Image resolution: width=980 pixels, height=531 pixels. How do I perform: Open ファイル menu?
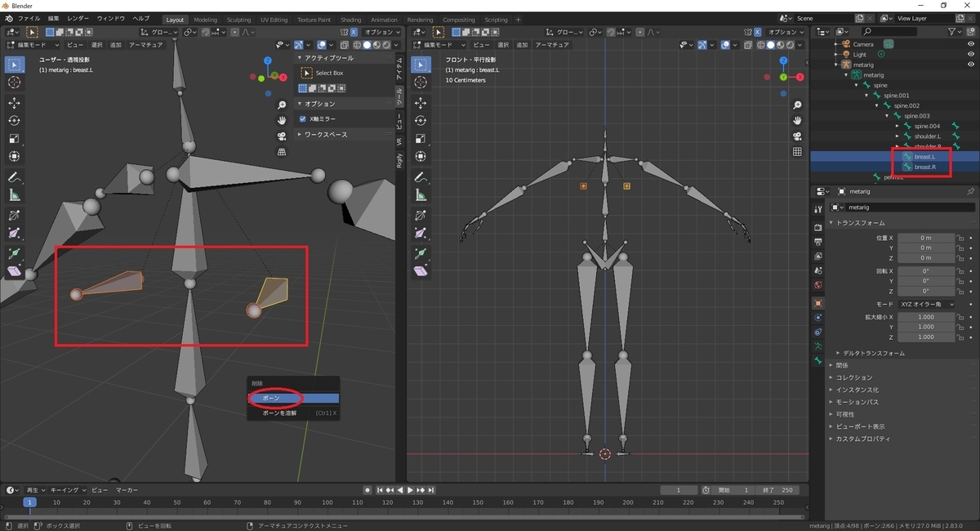click(29, 18)
